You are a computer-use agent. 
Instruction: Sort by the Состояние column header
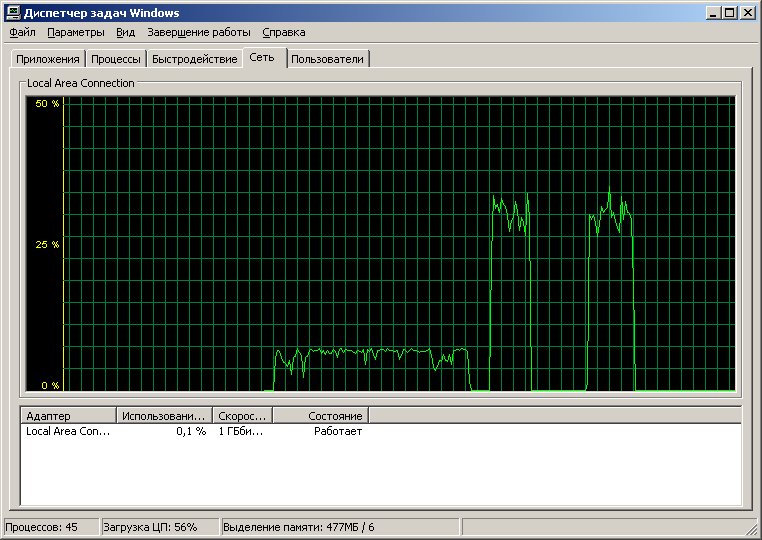(321, 416)
